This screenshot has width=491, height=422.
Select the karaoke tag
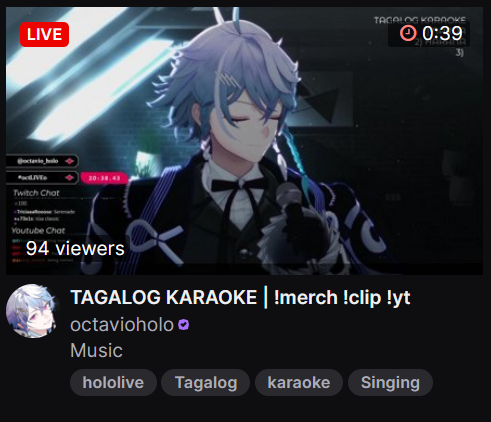pos(299,382)
